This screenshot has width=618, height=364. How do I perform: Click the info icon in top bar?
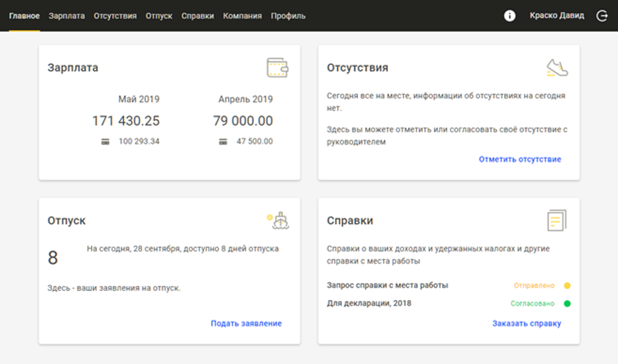tap(510, 15)
